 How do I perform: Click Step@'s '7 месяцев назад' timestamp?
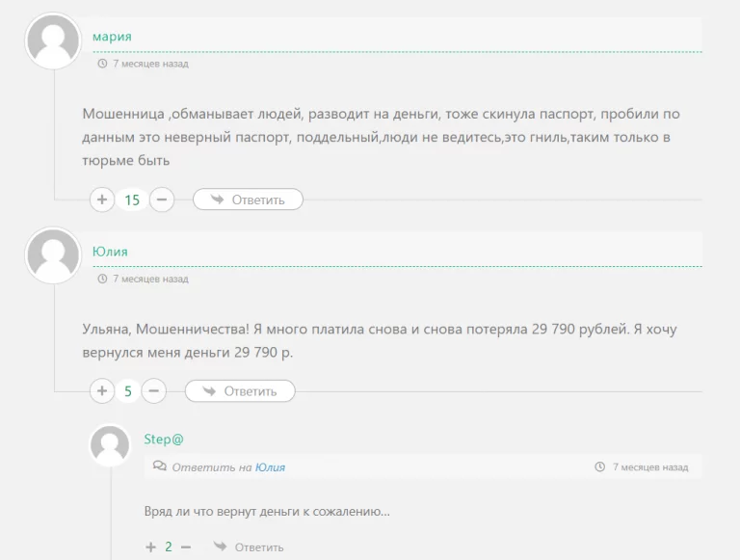pos(650,467)
